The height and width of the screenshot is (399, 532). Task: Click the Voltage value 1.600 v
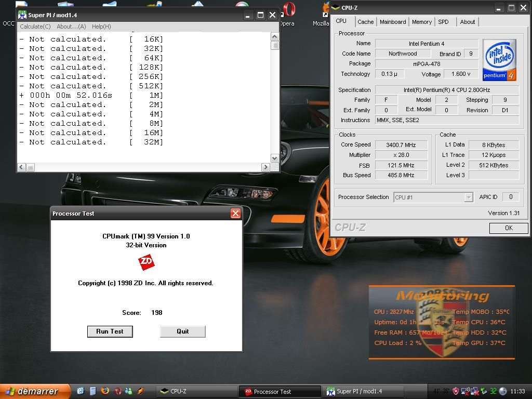pos(461,74)
